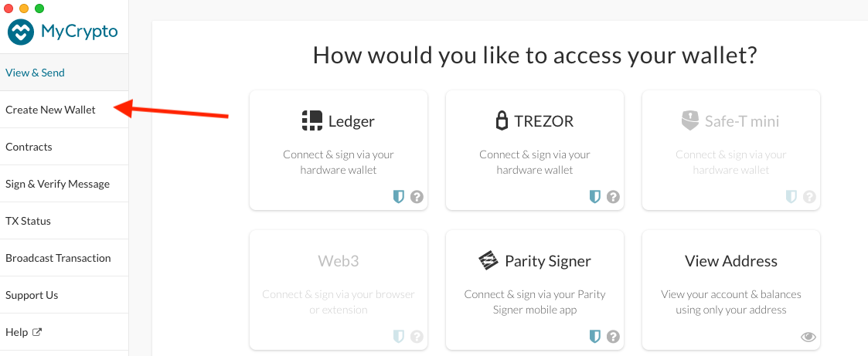Image resolution: width=868 pixels, height=356 pixels.
Task: Click the Ledger card shield icon
Action: (399, 197)
